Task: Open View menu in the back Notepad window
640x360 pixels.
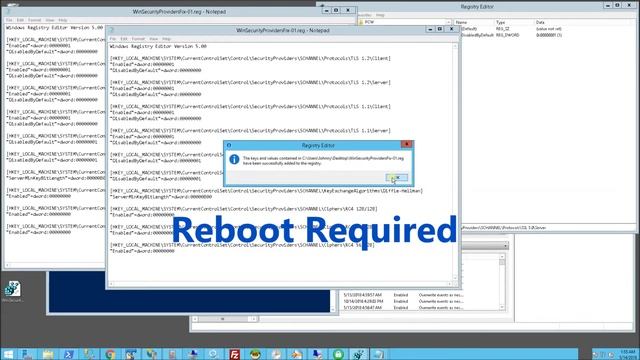Action: coord(50,20)
